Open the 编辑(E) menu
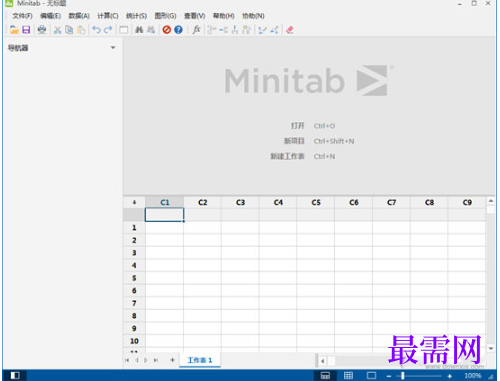The width and height of the screenshot is (500, 381). (50, 16)
